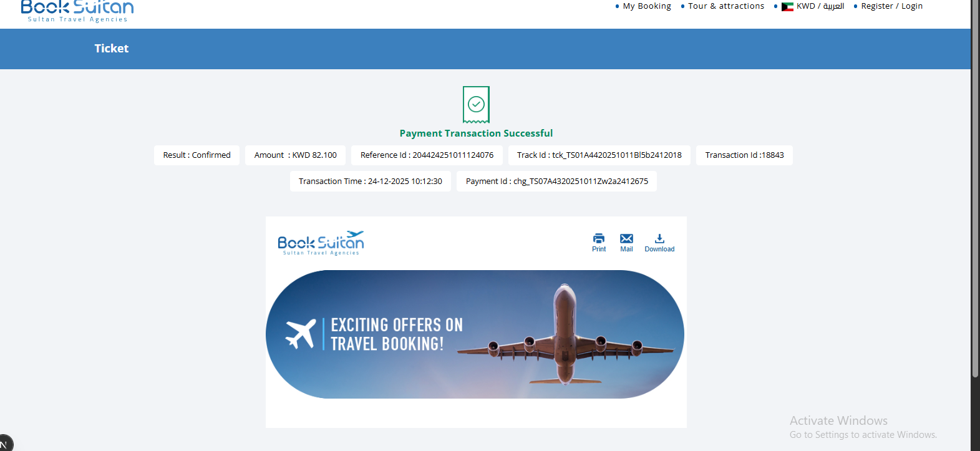Click the Exciting Offers travel banner
The height and width of the screenshot is (451, 980).
[x=475, y=334]
